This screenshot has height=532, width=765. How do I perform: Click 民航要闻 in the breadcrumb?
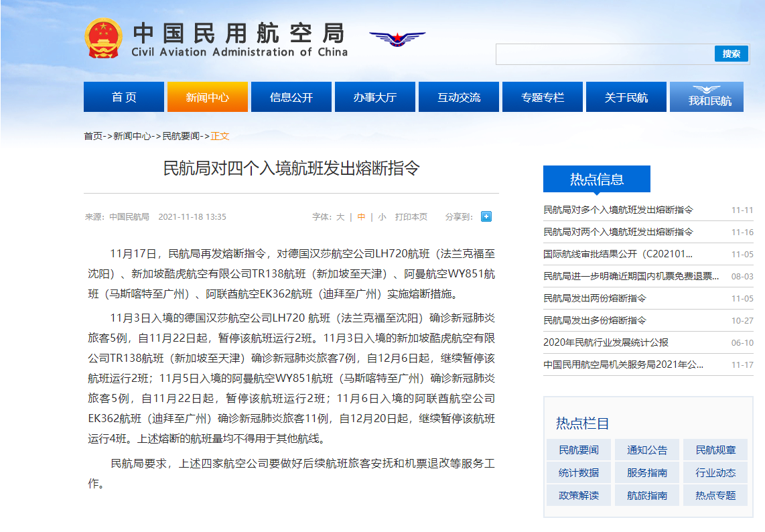181,136
